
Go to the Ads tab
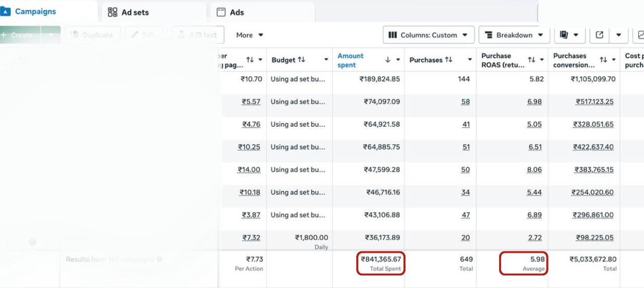(x=236, y=12)
